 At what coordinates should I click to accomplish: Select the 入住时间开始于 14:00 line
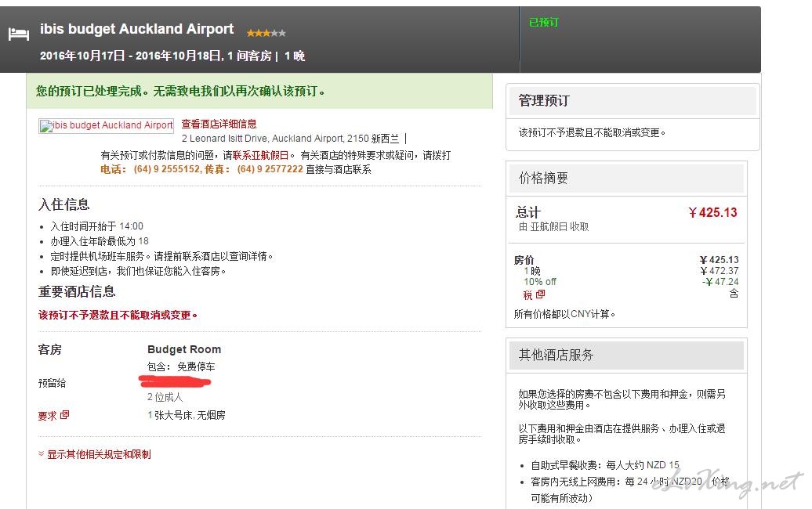coord(97,226)
